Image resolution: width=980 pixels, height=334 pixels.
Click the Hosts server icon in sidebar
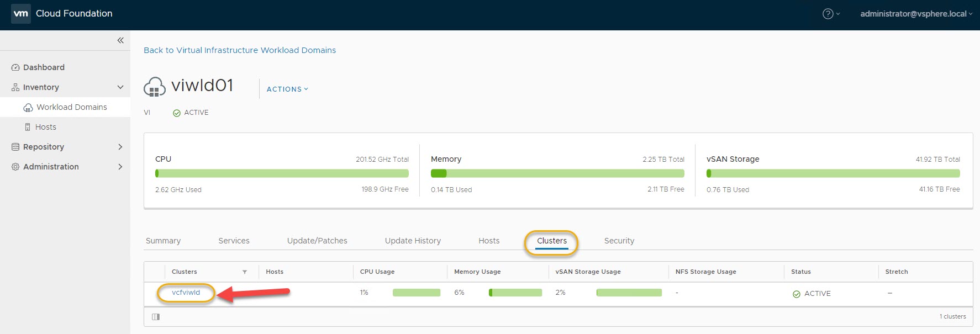[x=28, y=127]
